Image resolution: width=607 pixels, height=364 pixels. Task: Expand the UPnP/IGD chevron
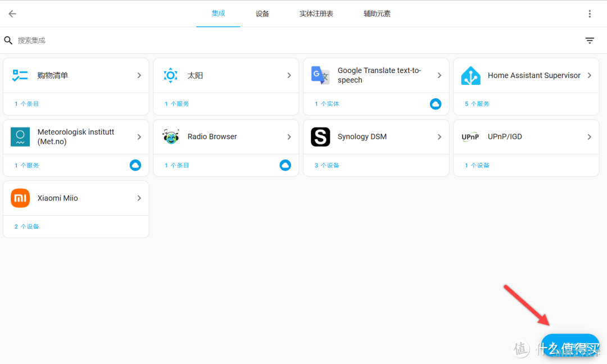click(x=589, y=137)
